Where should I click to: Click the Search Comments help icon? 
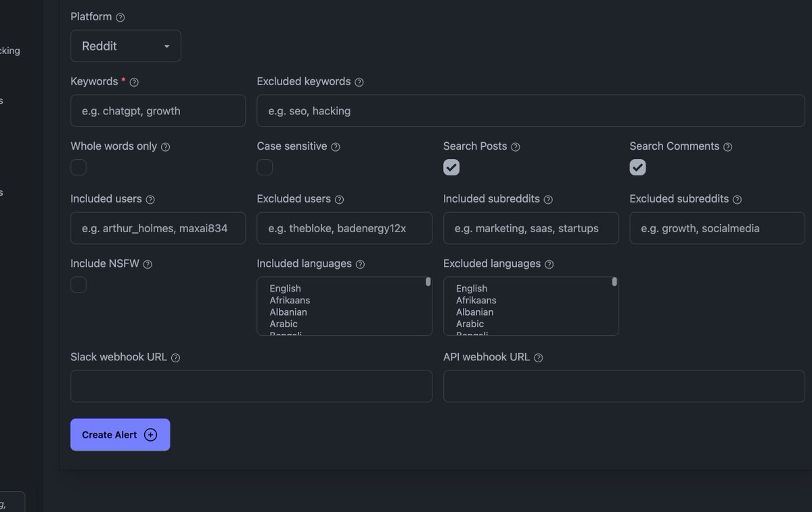727,146
